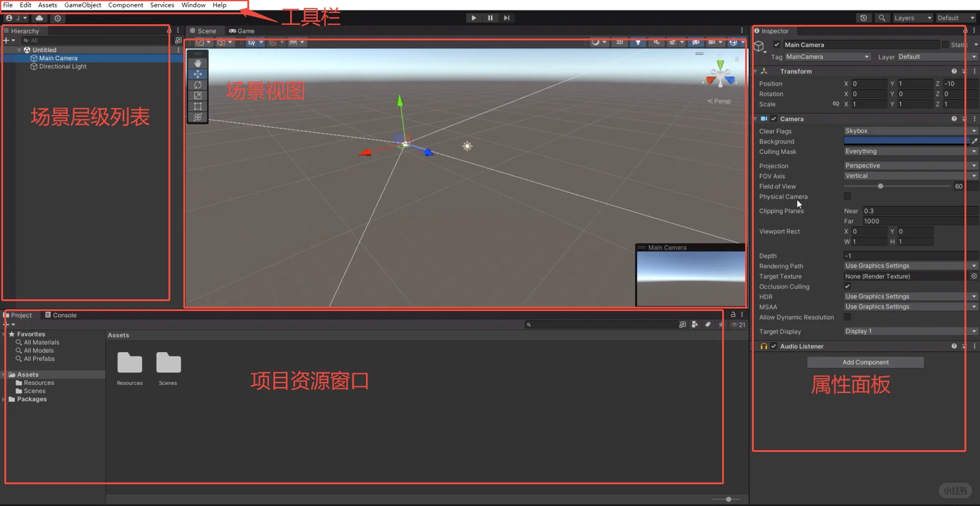Image resolution: width=980 pixels, height=506 pixels.
Task: Open search by type in Project
Action: 694,325
